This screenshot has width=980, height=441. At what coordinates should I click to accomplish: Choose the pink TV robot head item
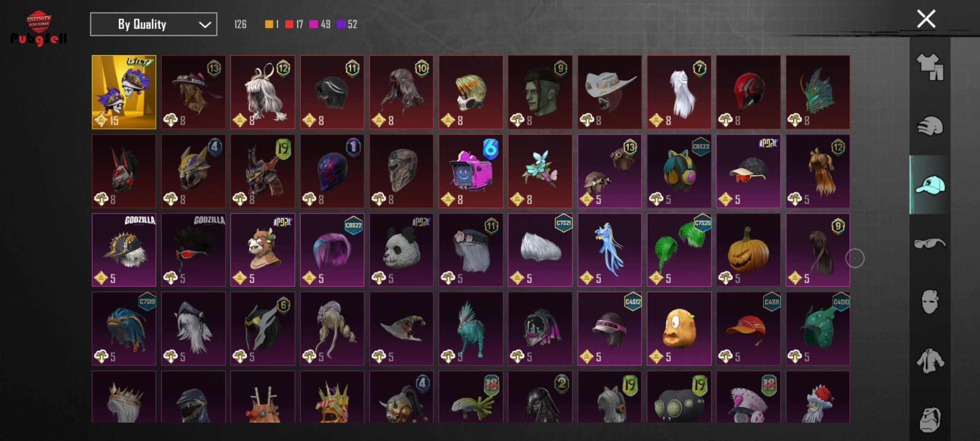point(471,171)
